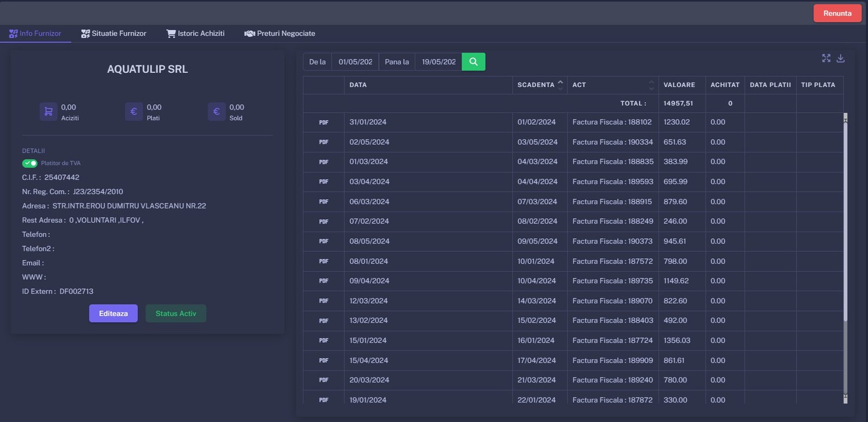The width and height of the screenshot is (868, 422).
Task: Click the euro Sold icon
Action: tap(216, 112)
